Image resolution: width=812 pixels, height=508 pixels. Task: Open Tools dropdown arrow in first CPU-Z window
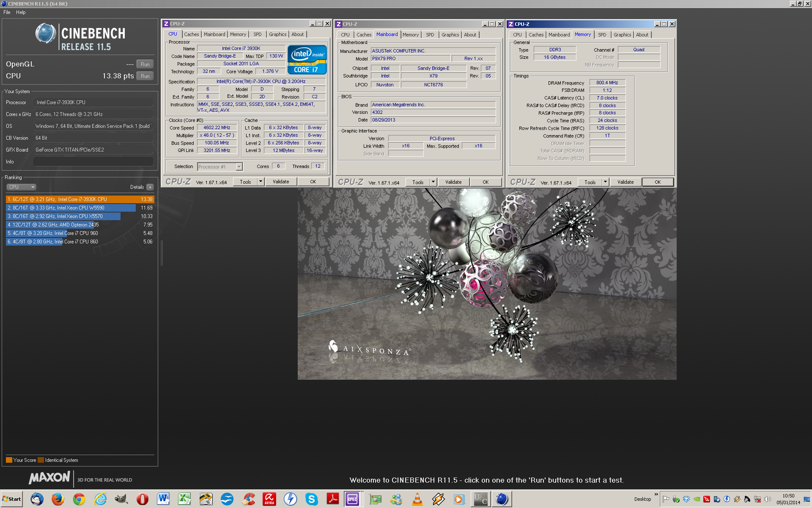click(x=261, y=182)
